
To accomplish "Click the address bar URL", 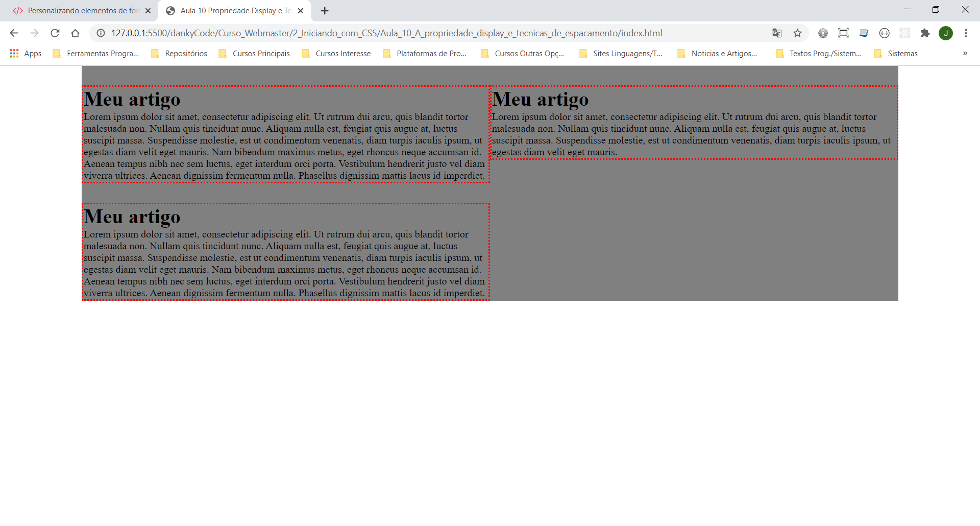I will [x=386, y=33].
